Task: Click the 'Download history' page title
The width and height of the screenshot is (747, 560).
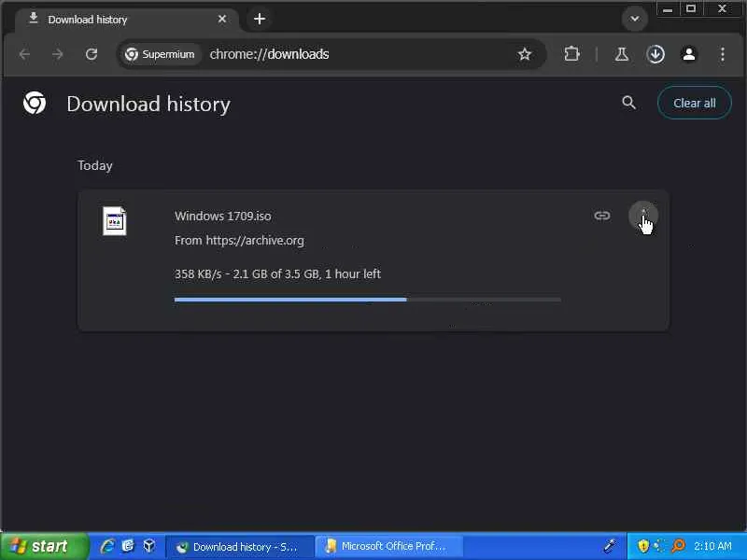Action: (x=148, y=104)
